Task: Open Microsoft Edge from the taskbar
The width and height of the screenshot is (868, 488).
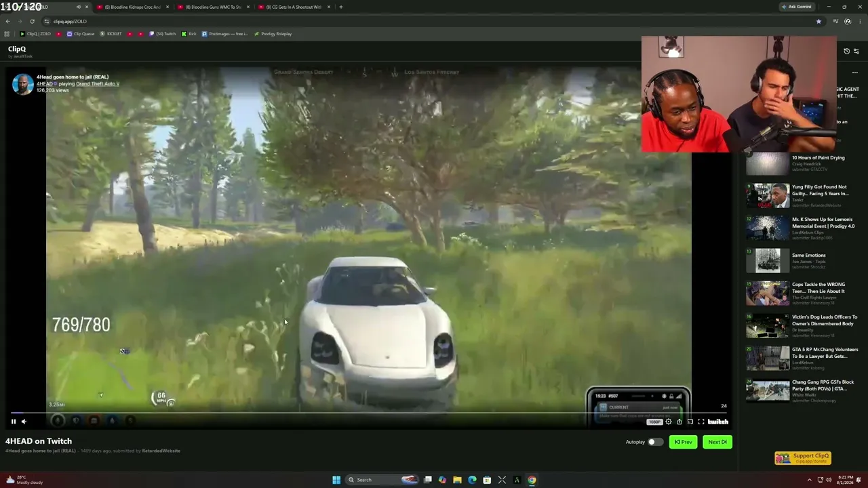Action: 472,480
